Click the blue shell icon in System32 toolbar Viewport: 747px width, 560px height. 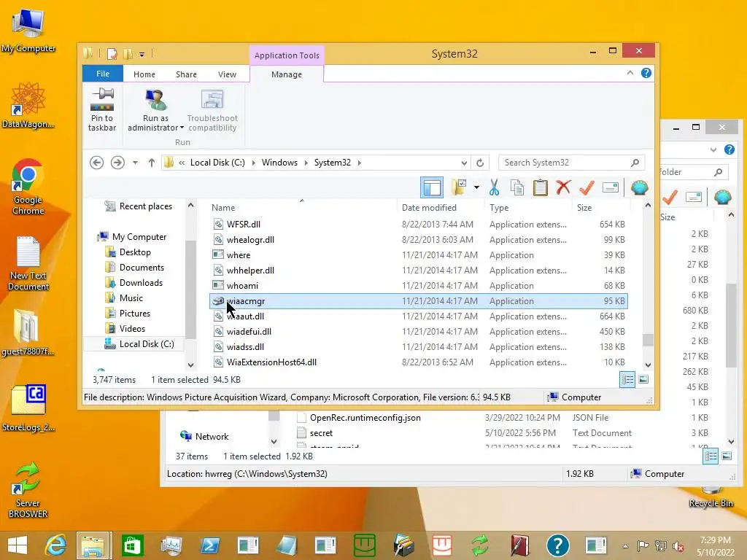639,187
